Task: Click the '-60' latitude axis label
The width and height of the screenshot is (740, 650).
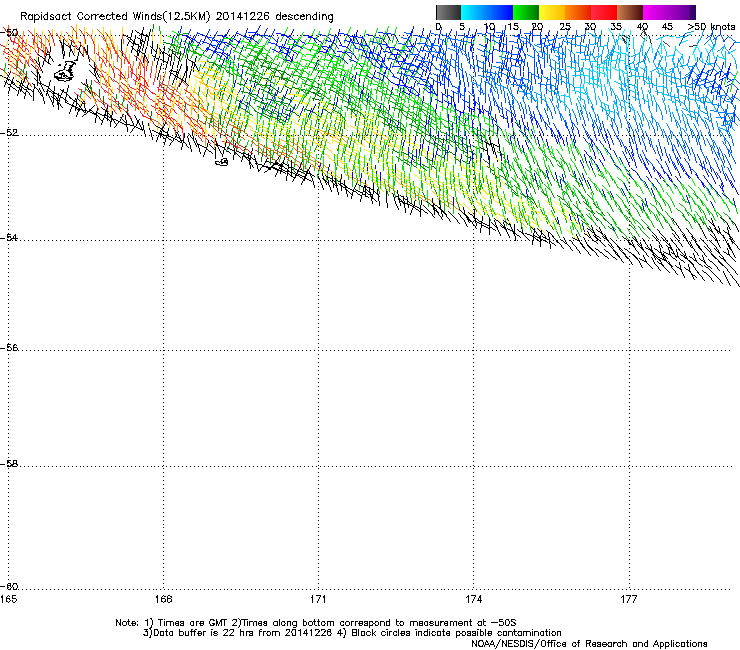Action: tap(9, 587)
